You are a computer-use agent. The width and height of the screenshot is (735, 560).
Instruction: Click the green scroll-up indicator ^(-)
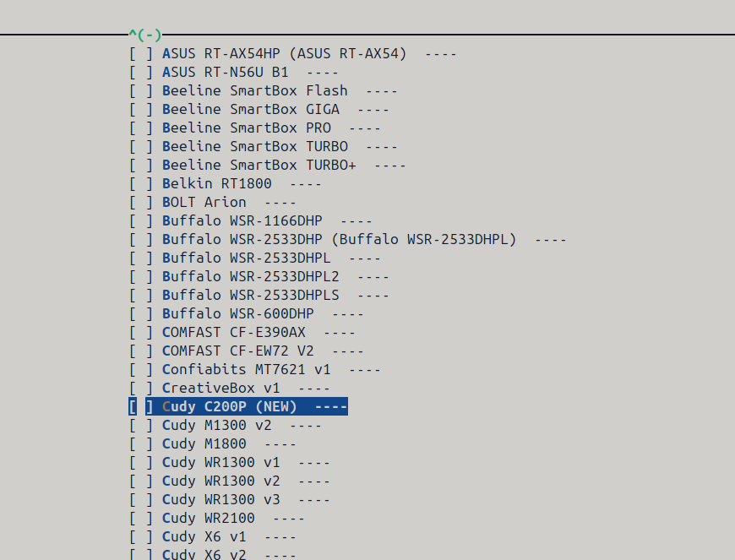[x=145, y=35]
